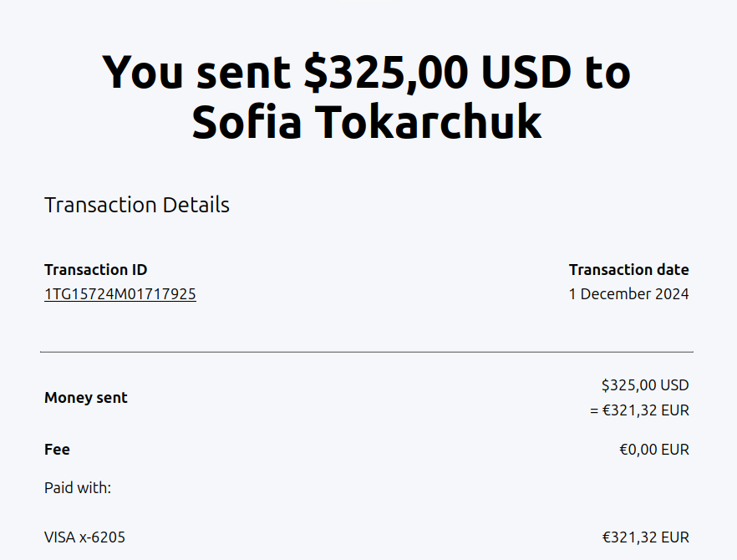
Task: Click the Fee label
Action: (57, 450)
